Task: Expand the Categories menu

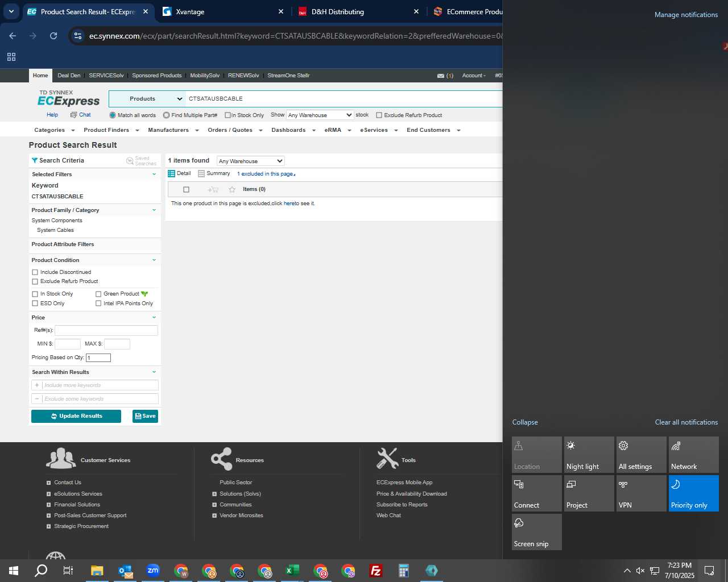Action: click(x=55, y=130)
